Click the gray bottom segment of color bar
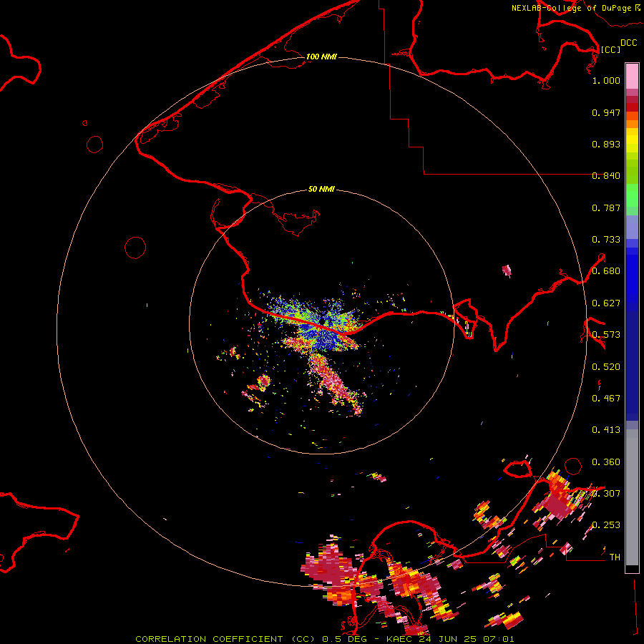Image resolution: width=644 pixels, height=644 pixels. click(632, 497)
